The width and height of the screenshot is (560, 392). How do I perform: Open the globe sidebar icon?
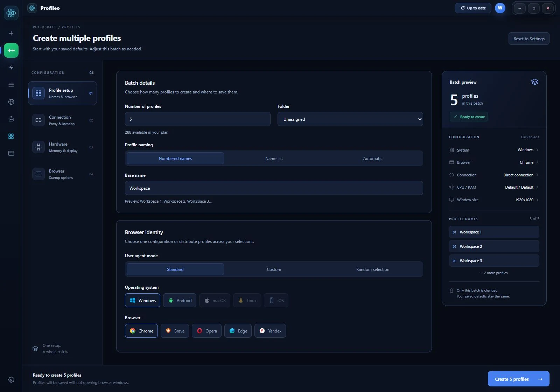(11, 102)
